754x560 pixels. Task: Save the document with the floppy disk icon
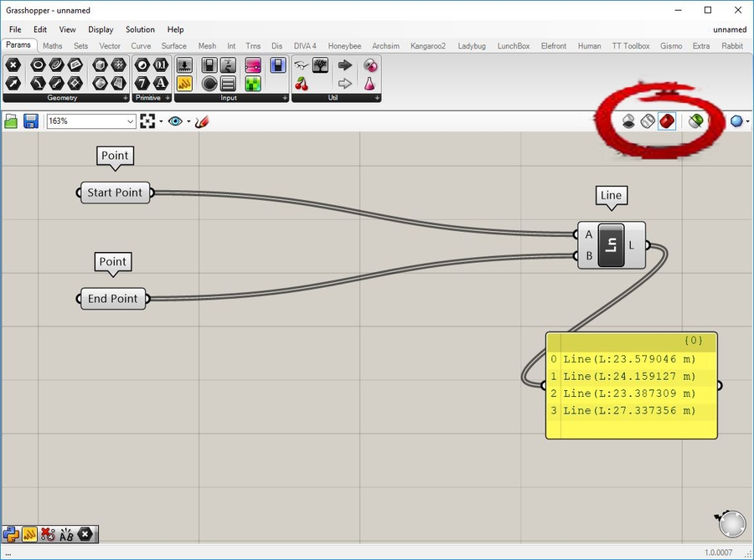click(31, 121)
